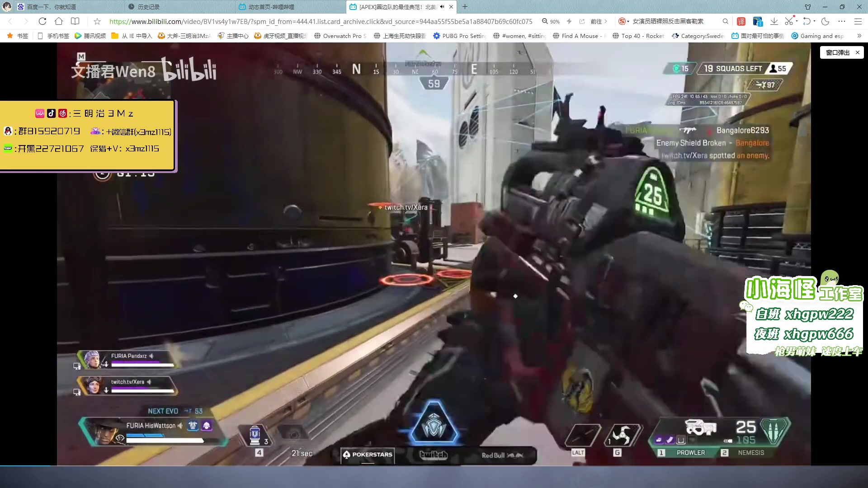The width and height of the screenshot is (868, 488).
Task: Click the user avatar profile icon
Action: 7,7
